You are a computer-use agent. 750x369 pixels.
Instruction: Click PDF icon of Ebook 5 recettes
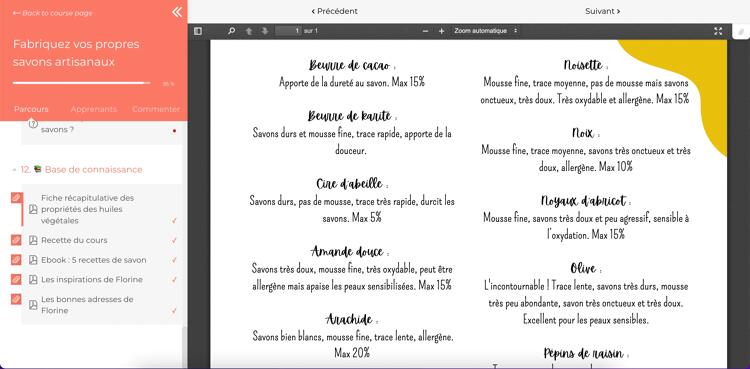(33, 260)
